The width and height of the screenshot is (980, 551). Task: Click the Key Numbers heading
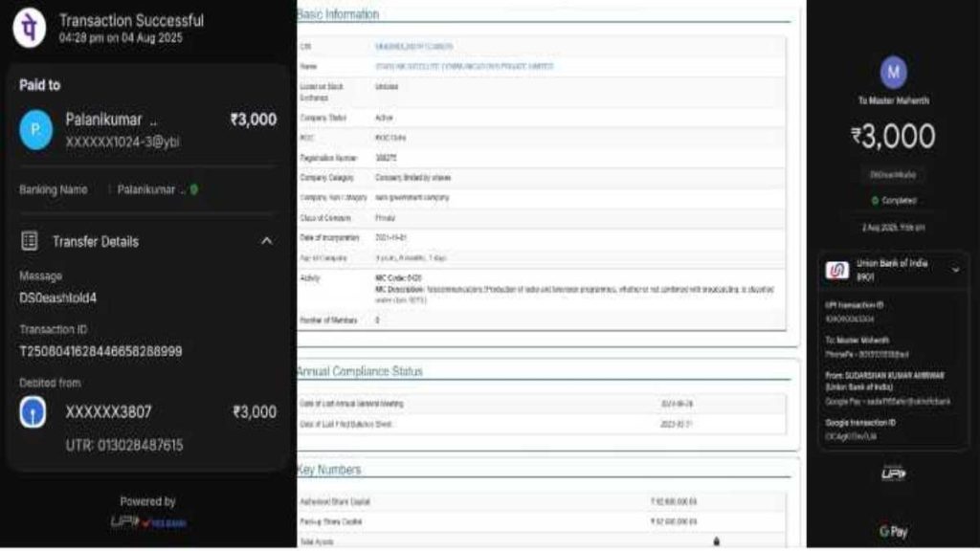click(x=329, y=470)
